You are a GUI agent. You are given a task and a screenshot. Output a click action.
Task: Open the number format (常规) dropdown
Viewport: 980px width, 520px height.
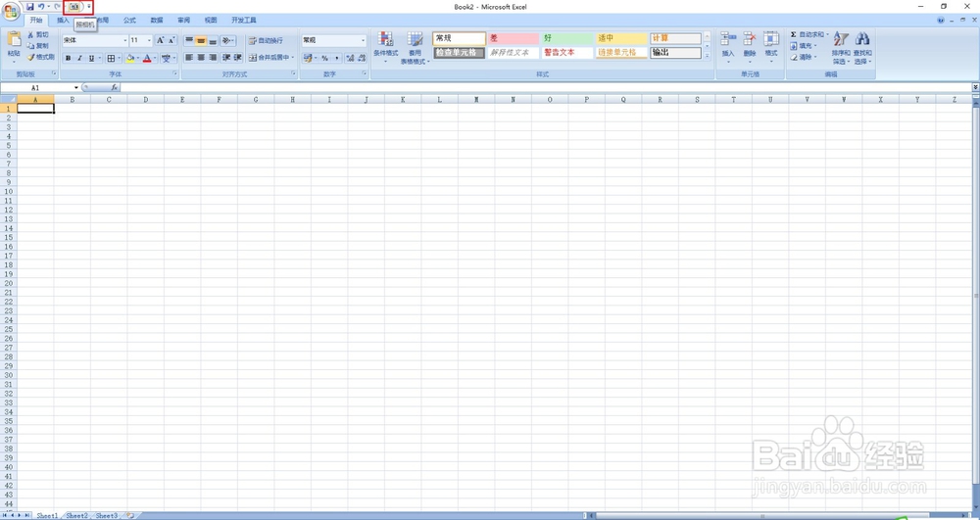coord(364,40)
